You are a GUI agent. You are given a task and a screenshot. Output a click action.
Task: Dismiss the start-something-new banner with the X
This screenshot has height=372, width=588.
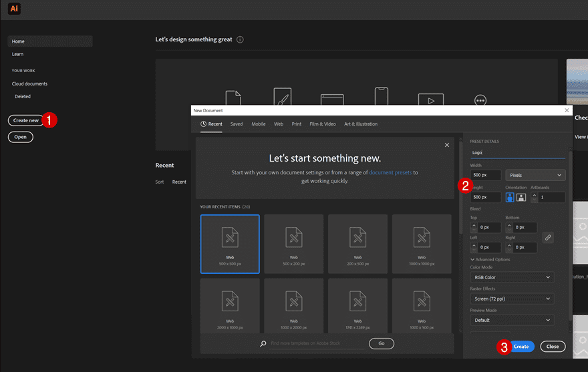(x=447, y=145)
